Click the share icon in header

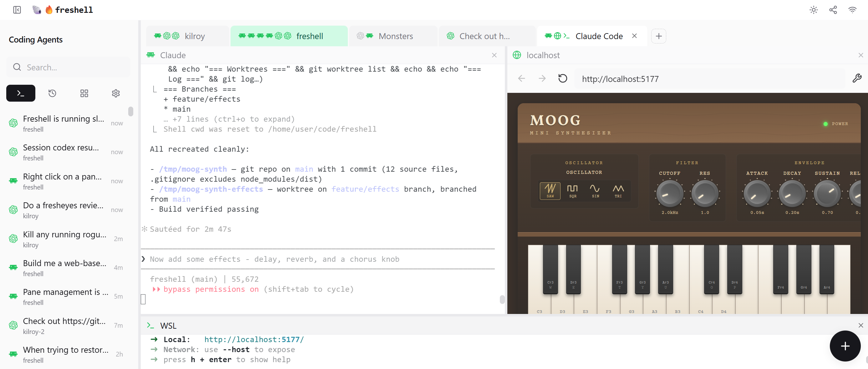[833, 10]
